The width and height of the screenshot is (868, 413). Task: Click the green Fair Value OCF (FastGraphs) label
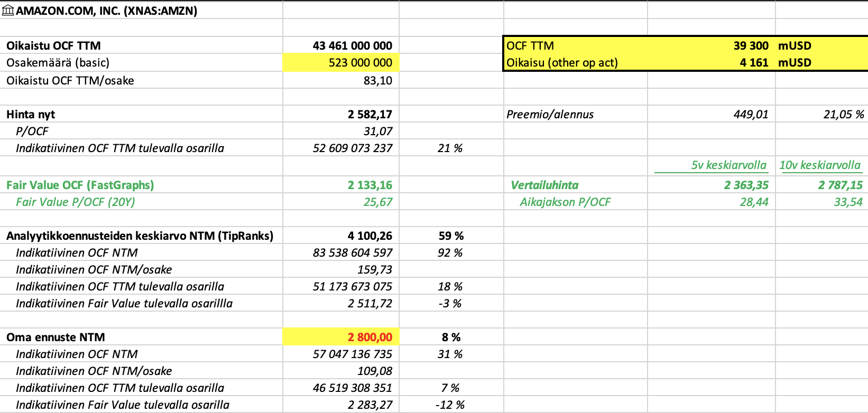(x=80, y=185)
